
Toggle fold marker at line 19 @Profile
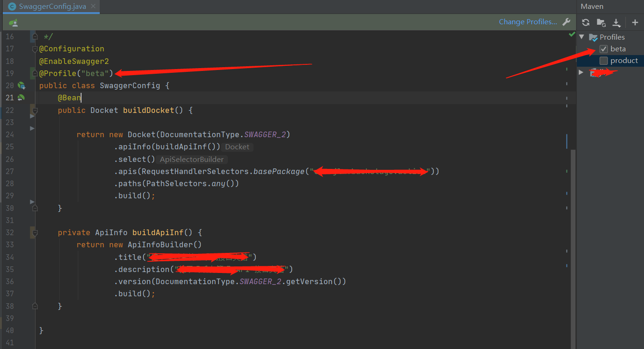34,73
